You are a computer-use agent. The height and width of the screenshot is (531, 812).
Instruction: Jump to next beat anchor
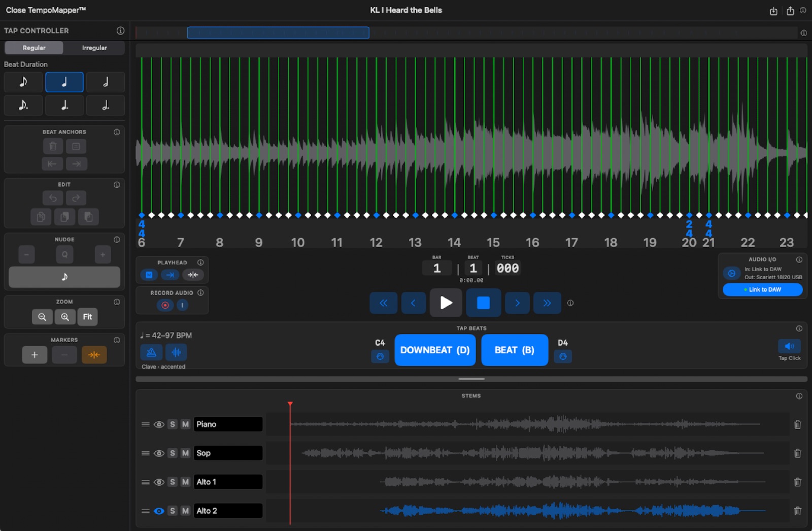(76, 163)
